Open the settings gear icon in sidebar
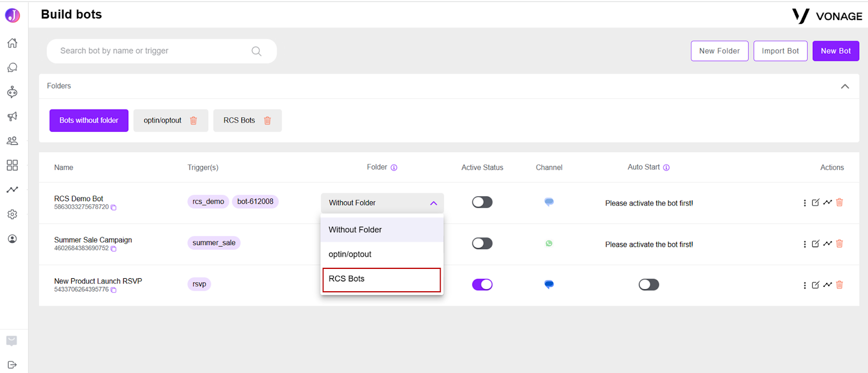The height and width of the screenshot is (373, 868). click(x=12, y=214)
